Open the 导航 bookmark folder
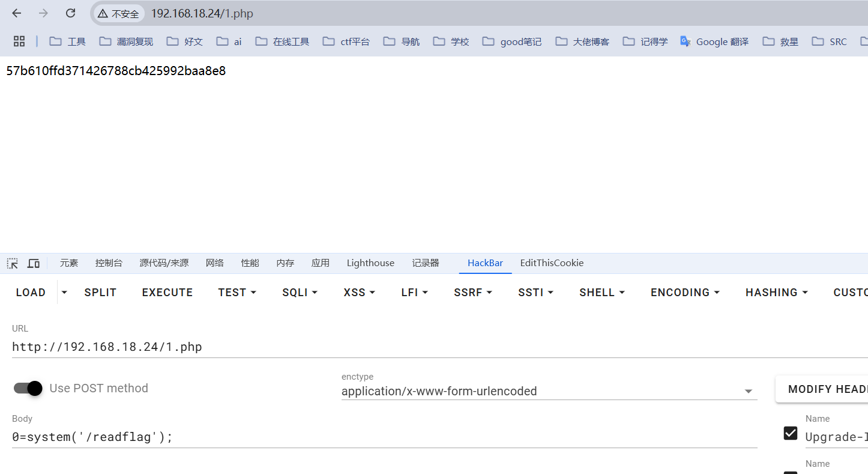 click(x=402, y=41)
